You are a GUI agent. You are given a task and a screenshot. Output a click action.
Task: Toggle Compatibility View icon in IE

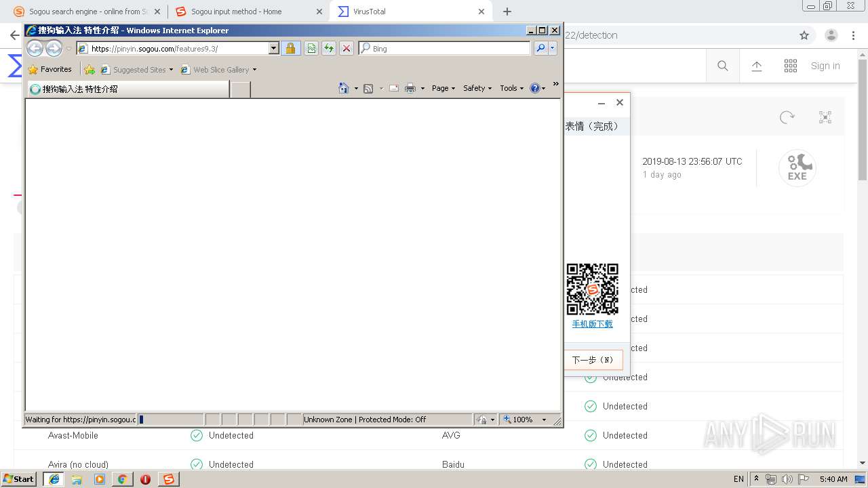[x=311, y=48]
